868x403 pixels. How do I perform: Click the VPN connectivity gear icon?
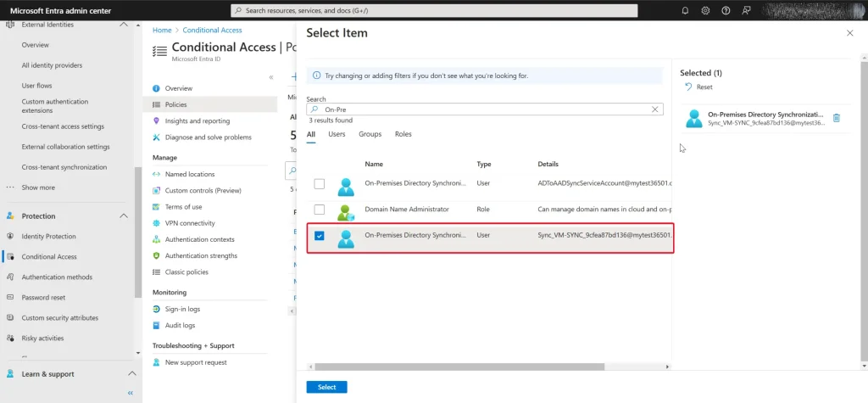[156, 223]
